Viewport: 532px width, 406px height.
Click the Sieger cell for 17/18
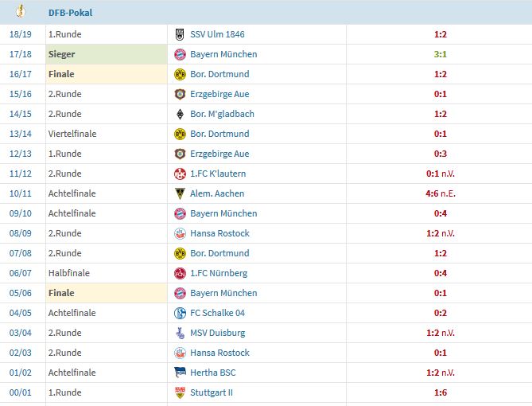point(107,54)
